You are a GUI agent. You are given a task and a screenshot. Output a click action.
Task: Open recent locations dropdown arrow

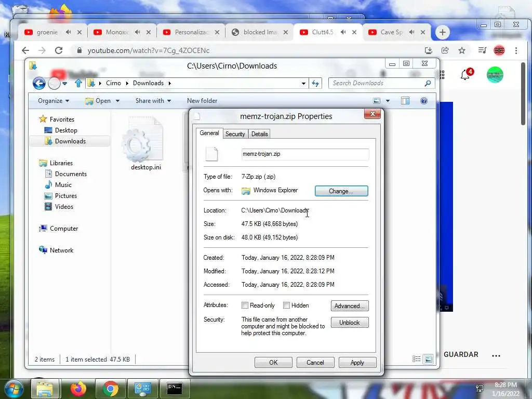coord(65,83)
